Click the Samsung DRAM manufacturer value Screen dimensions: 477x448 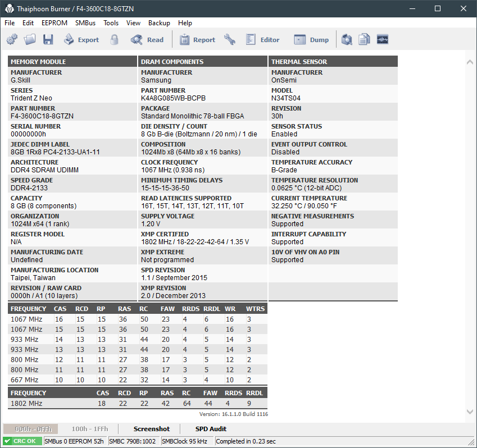point(156,80)
